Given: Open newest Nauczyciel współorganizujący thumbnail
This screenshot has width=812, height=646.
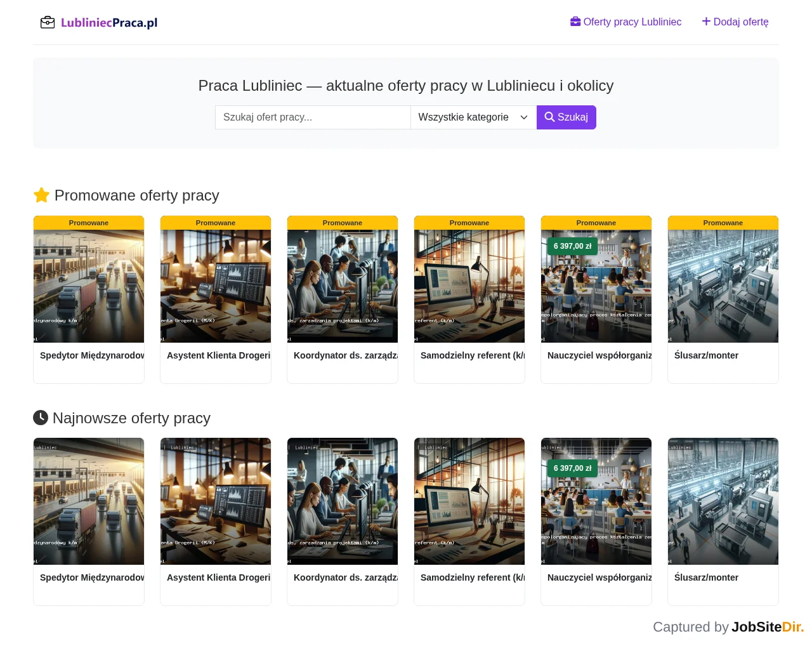Looking at the screenshot, I should [x=596, y=501].
